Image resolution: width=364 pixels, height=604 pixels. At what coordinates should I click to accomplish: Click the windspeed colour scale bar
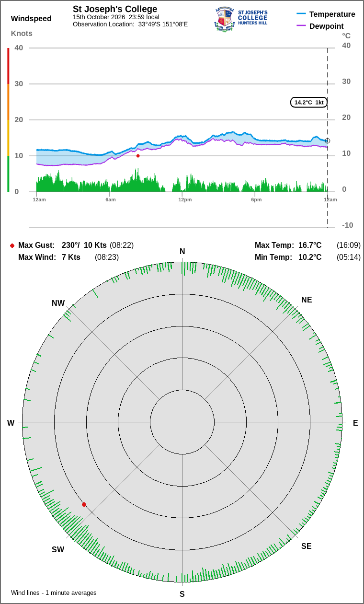click(x=8, y=120)
